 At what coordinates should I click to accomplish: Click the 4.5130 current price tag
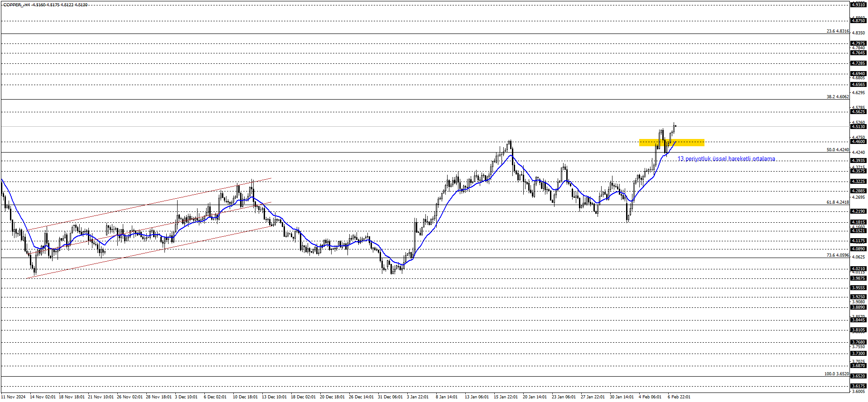[858, 127]
